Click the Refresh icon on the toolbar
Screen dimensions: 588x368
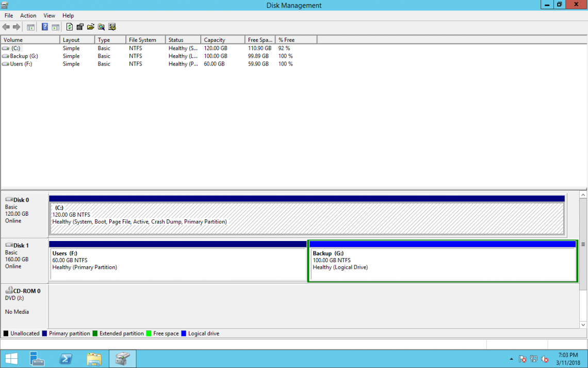coord(69,27)
